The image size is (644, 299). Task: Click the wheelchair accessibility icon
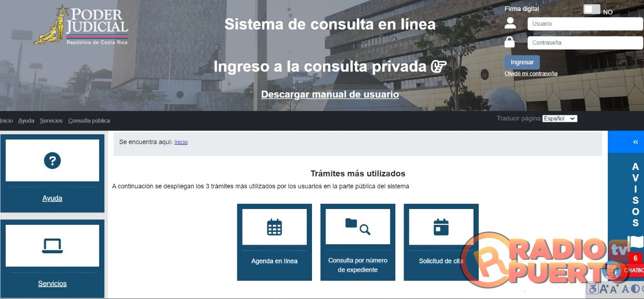pos(593,289)
